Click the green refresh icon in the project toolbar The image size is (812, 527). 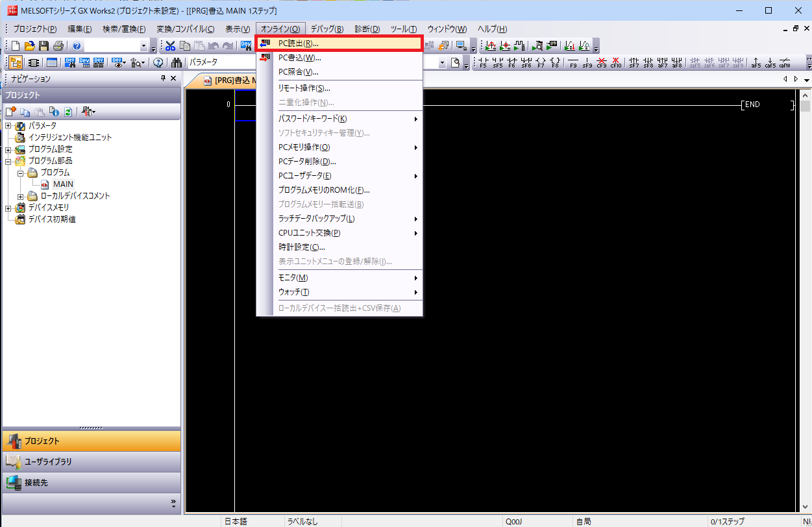coord(68,112)
